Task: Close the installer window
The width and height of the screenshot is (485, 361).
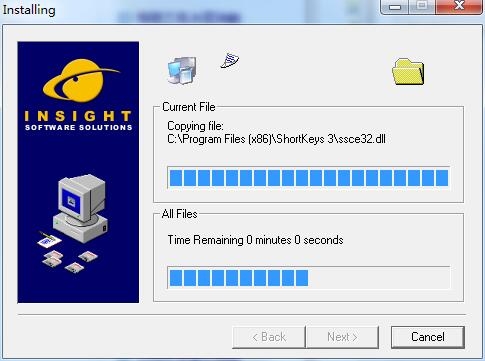Action: pyautogui.click(x=459, y=6)
